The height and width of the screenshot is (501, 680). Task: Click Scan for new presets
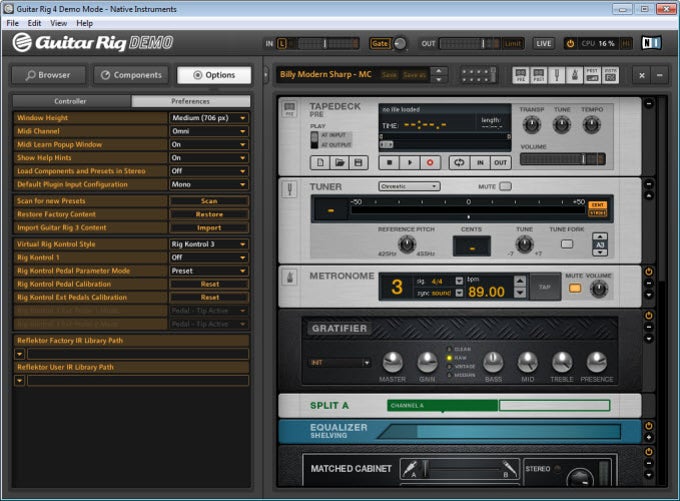(x=209, y=201)
